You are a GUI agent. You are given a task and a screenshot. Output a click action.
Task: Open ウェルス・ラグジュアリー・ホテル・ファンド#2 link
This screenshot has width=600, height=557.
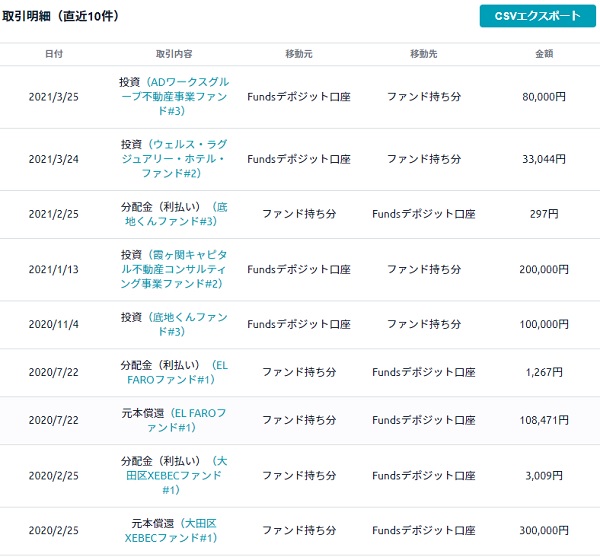(x=174, y=159)
